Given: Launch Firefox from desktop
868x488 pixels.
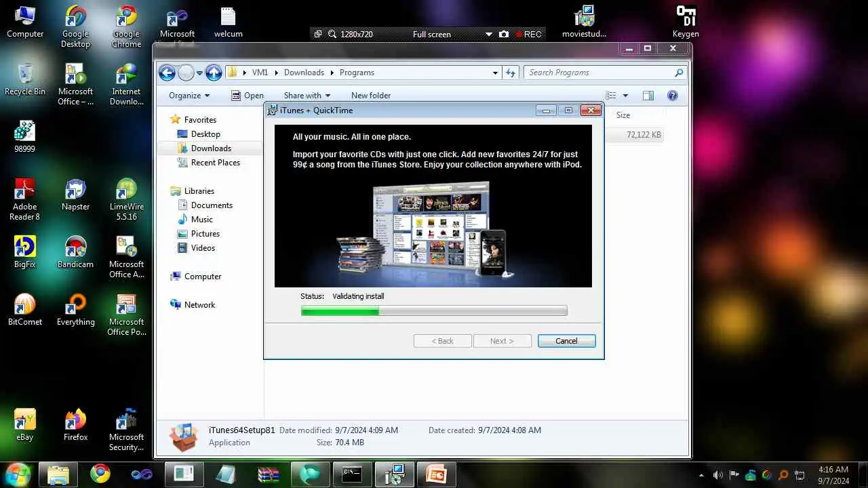Looking at the screenshot, I should click(75, 426).
